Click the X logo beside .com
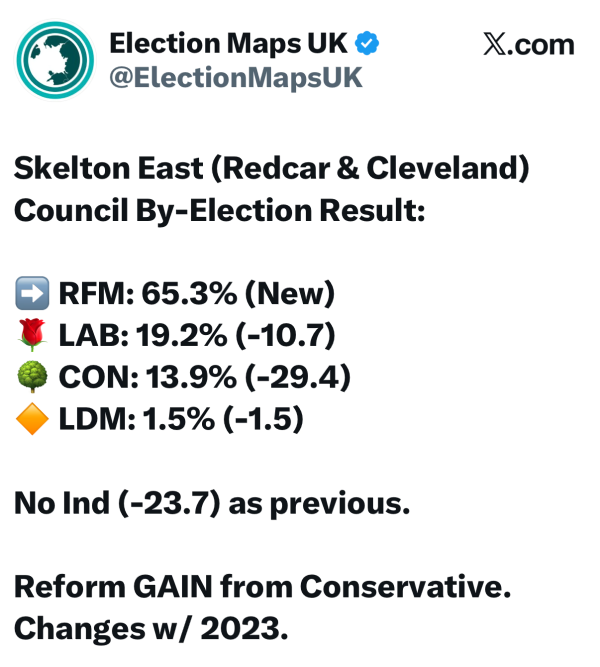 [x=493, y=46]
